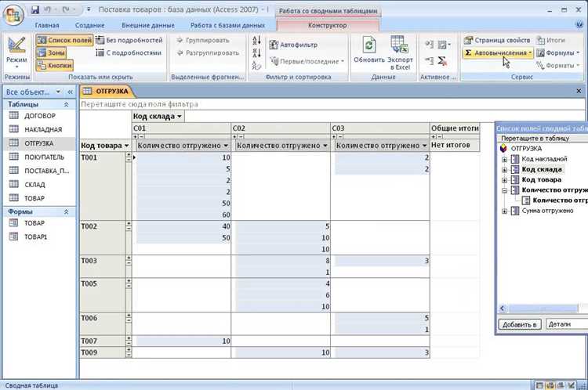This screenshot has width=588, height=390.
Task: Sort ascending with the А-Я arrow icon
Action: click(256, 41)
